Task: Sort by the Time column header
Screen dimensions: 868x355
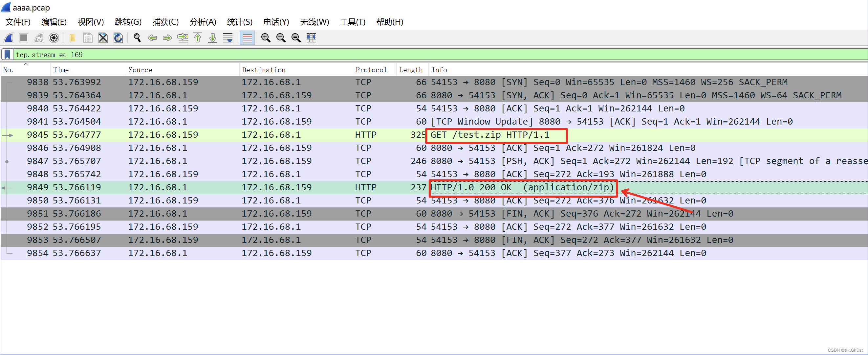Action: pos(88,69)
